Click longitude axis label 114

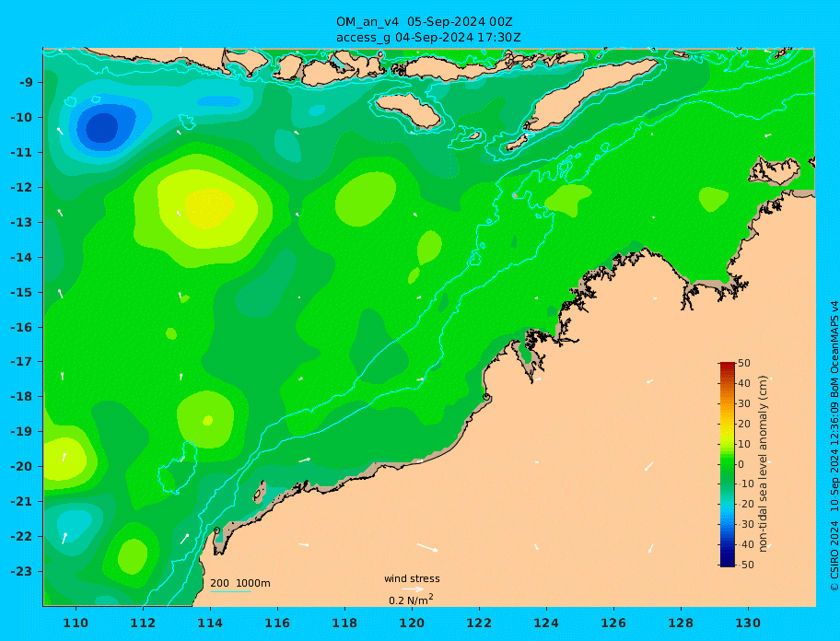coord(210,623)
